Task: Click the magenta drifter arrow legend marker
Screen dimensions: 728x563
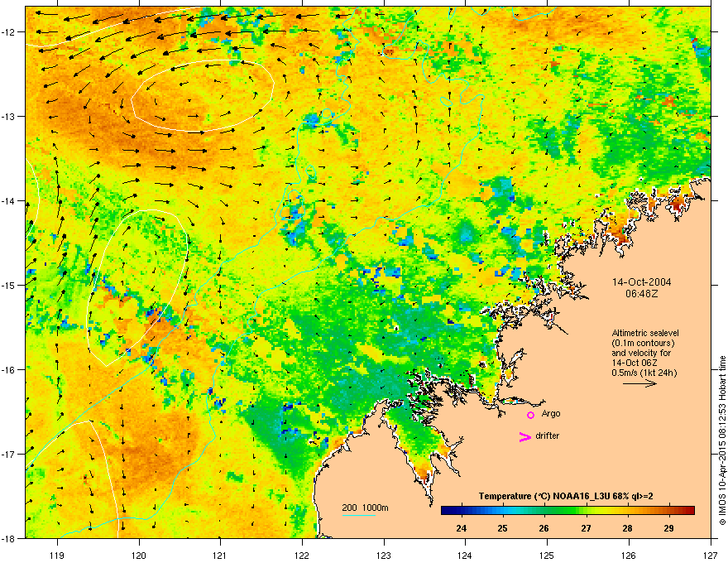Action: tap(525, 436)
